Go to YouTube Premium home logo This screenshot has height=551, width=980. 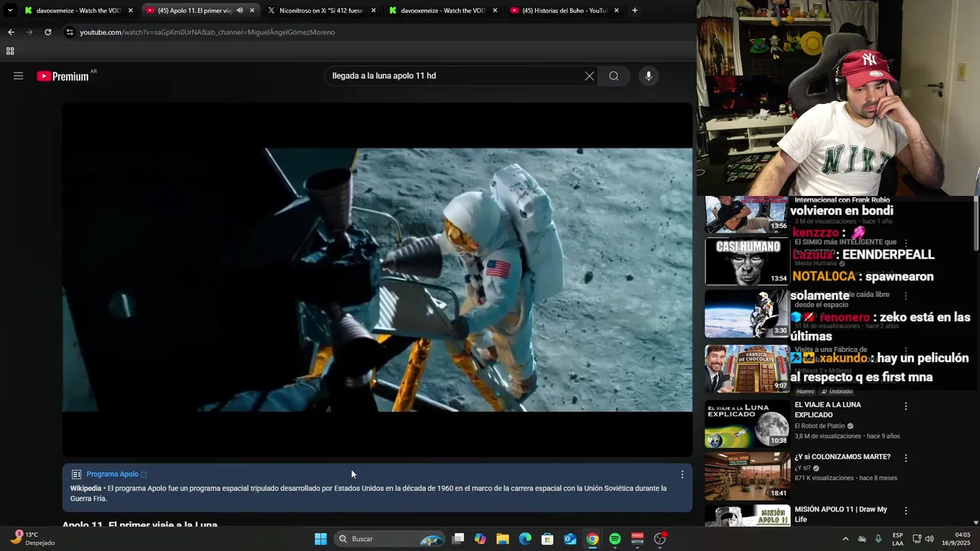coord(63,76)
